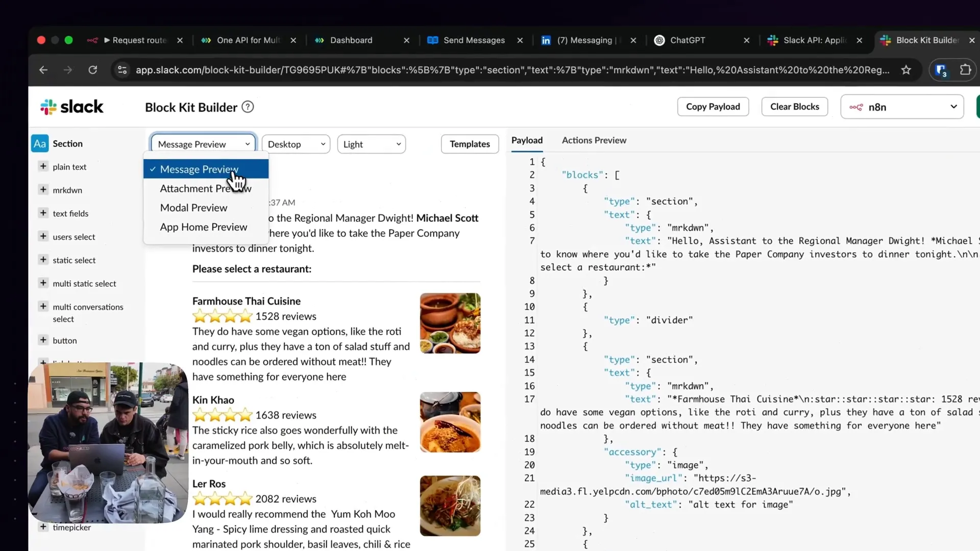
Task: Reload the current page
Action: point(92,70)
